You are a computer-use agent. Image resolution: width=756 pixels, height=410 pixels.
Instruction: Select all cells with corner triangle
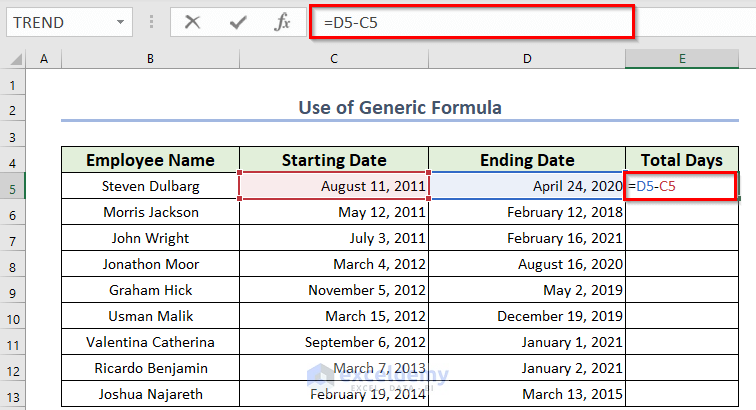[13, 60]
